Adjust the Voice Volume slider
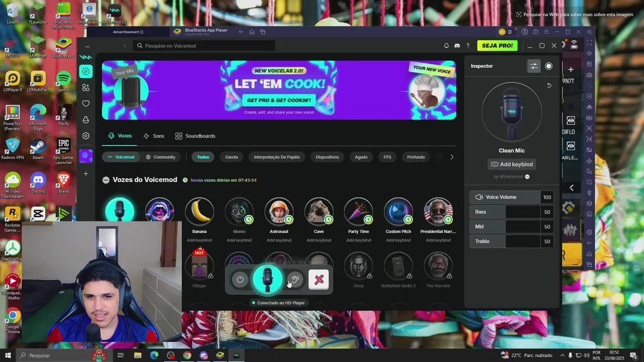Viewport: 644px width, 362px height. 512,197
